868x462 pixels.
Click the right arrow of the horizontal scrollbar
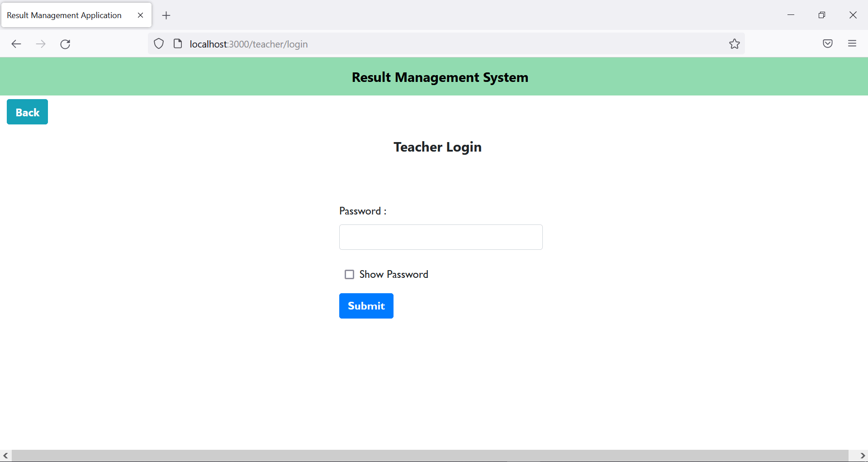click(863, 456)
